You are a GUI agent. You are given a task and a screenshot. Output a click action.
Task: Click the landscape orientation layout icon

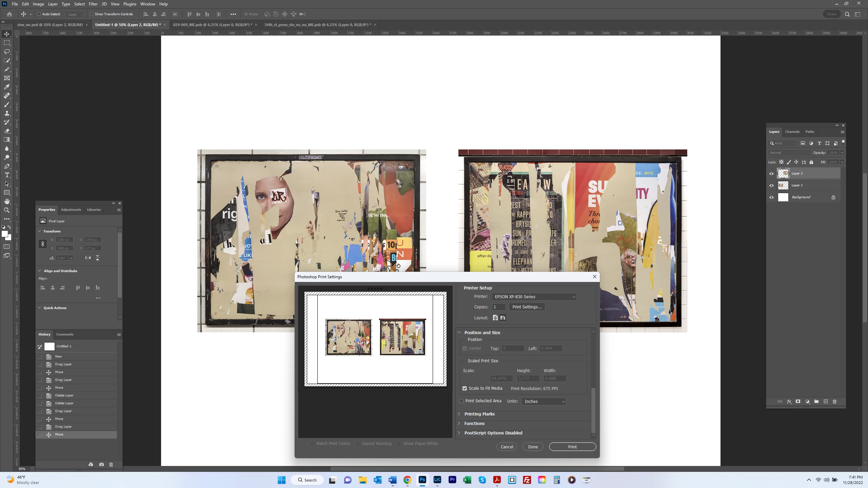(x=503, y=318)
